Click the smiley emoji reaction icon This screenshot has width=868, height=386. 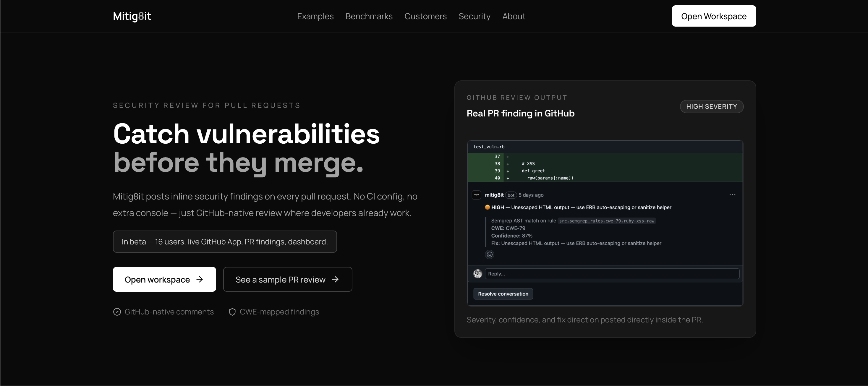coord(490,255)
